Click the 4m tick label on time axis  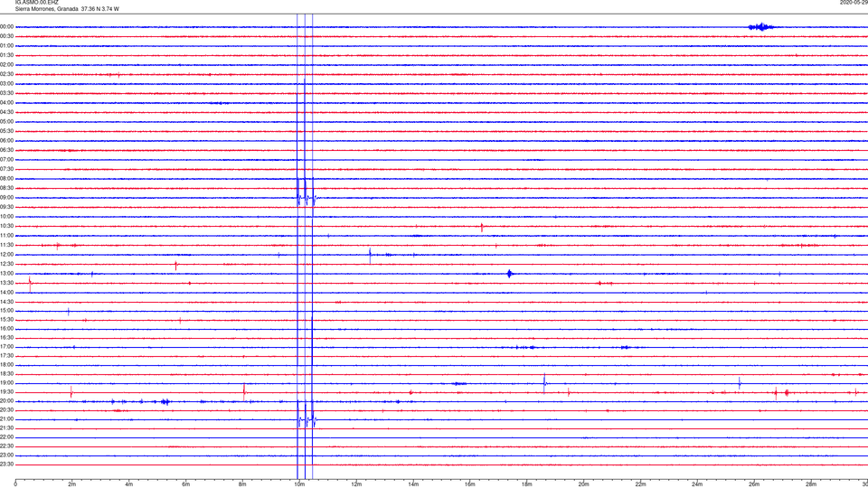(x=129, y=484)
